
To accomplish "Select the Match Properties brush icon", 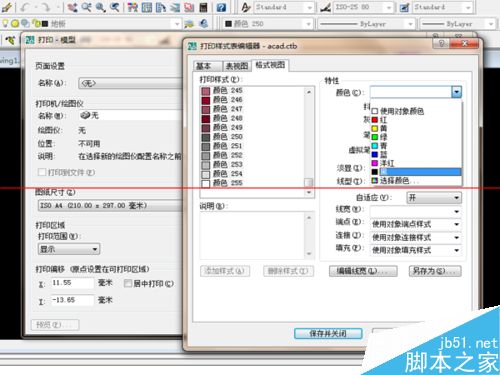I will [6, 7].
